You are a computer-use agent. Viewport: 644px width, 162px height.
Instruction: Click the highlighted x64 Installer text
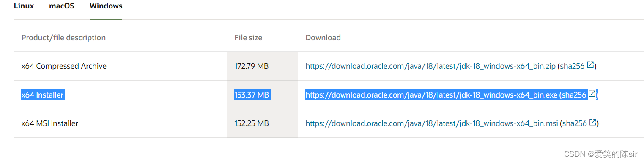click(42, 95)
